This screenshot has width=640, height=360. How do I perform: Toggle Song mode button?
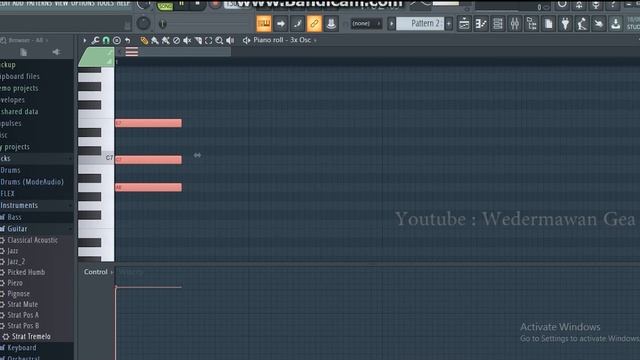pyautogui.click(x=165, y=5)
